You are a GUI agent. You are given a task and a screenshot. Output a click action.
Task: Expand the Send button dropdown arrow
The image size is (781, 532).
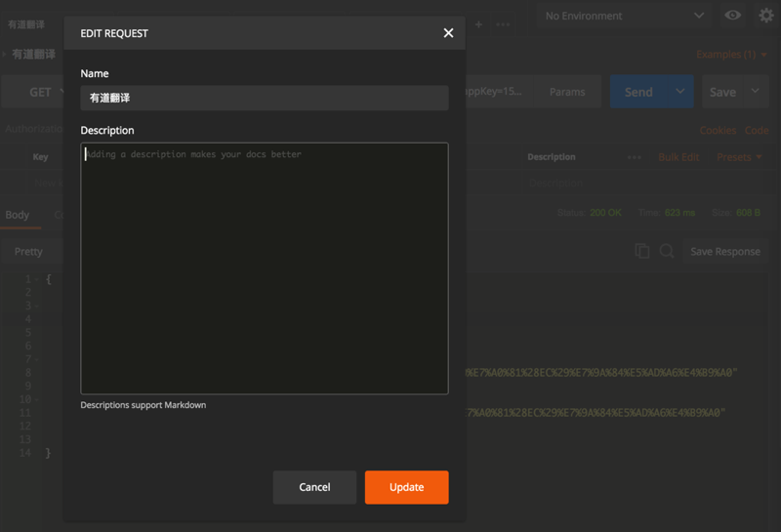[679, 92]
